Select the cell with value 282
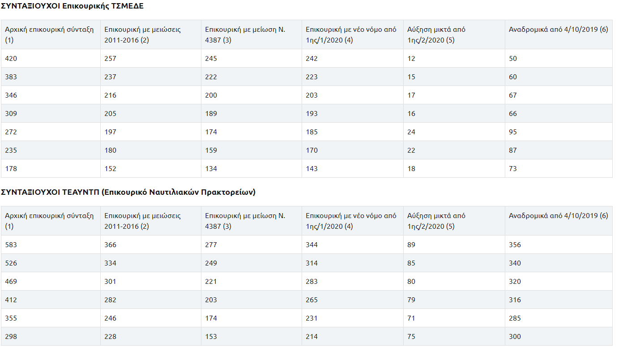 click(x=110, y=300)
